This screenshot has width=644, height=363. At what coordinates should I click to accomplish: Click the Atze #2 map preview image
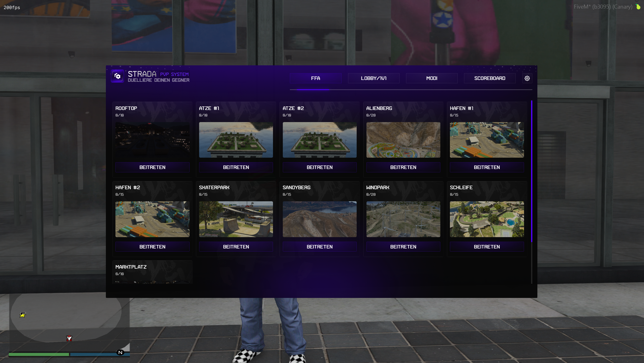coord(320,140)
